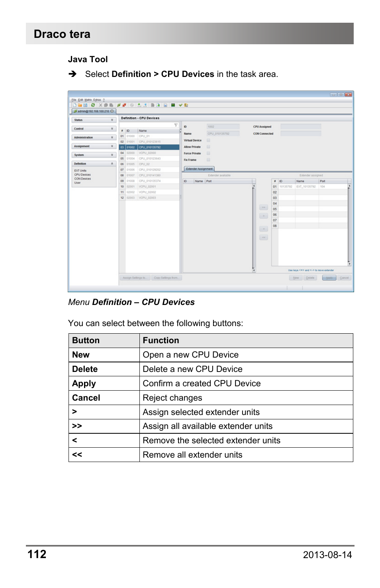380x588 pixels.
Task: Click the CON Connected field
Action: click(x=301, y=134)
